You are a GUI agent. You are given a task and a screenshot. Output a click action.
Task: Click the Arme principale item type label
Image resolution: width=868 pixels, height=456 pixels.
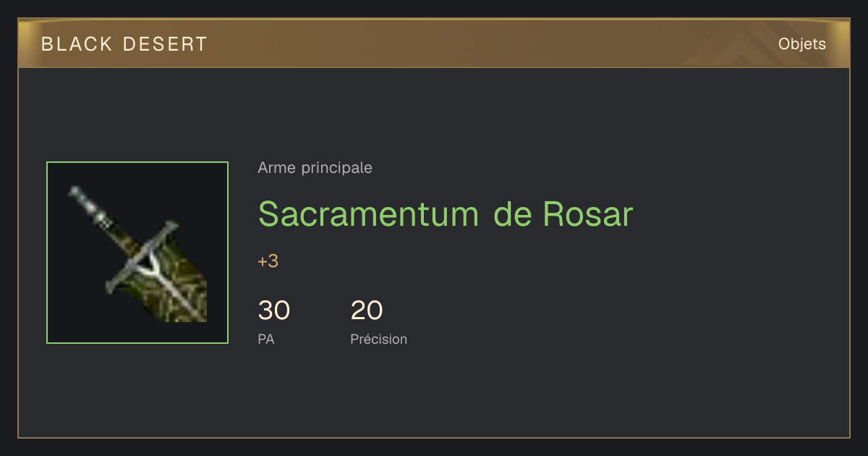pos(315,168)
